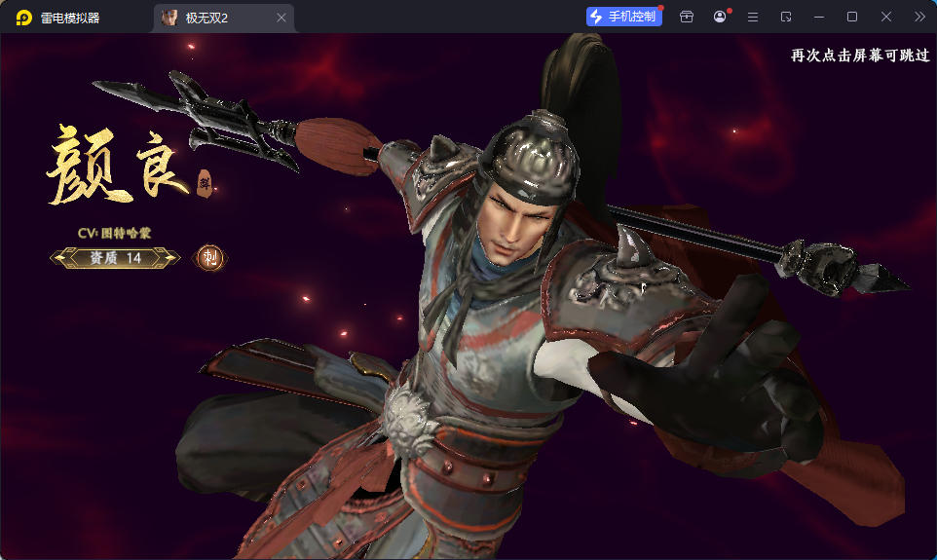Minimize the emulator window

pyautogui.click(x=819, y=17)
